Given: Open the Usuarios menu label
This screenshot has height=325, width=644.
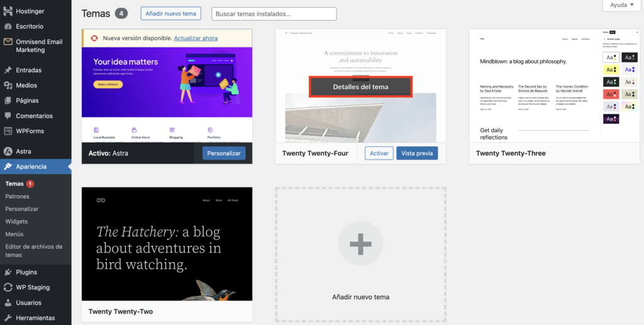Looking at the screenshot, I should pyautogui.click(x=29, y=302).
